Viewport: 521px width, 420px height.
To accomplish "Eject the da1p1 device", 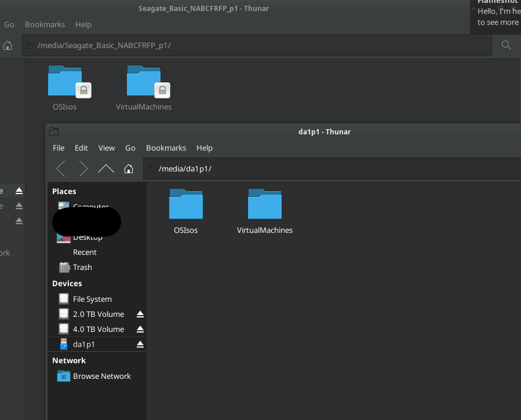I will click(140, 344).
